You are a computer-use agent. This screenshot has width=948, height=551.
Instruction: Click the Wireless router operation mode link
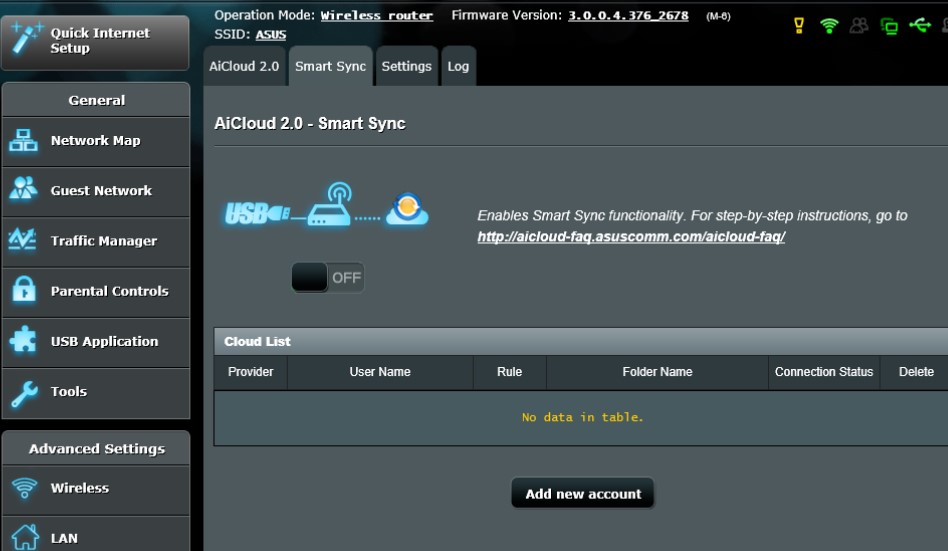pos(377,16)
